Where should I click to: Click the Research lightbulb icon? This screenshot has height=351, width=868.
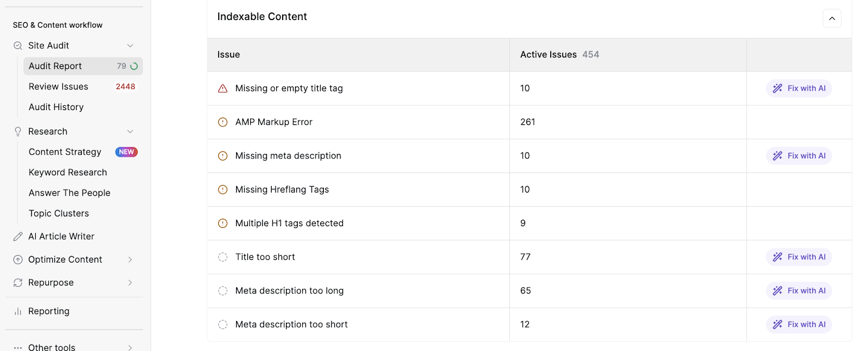17,131
